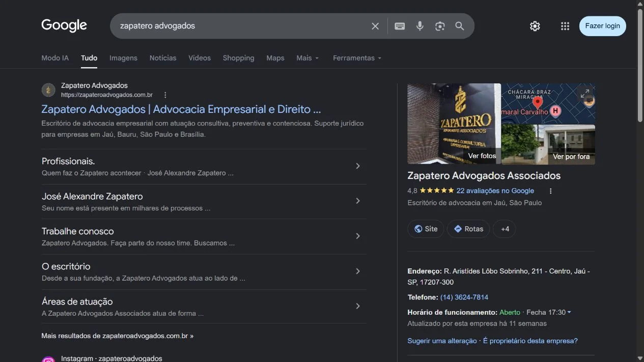This screenshot has width=644, height=362.
Task: Click Sugerir uma alteração link
Action: tap(442, 341)
